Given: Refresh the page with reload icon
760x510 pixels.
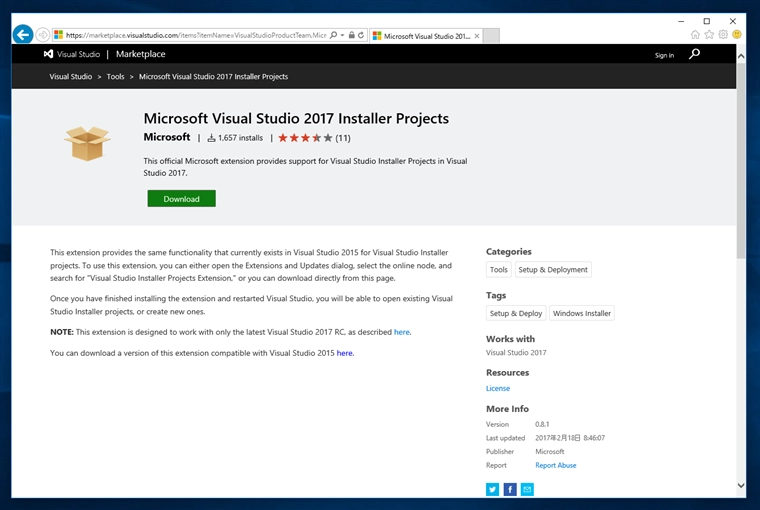Looking at the screenshot, I should [x=361, y=35].
